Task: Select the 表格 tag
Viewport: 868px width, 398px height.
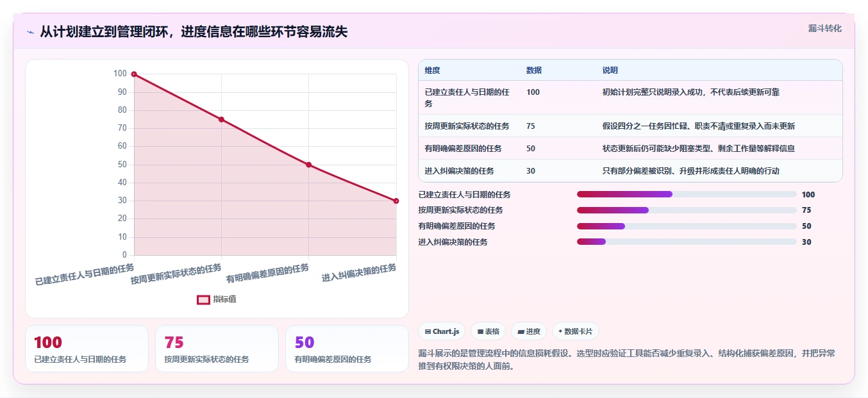Action: click(488, 331)
